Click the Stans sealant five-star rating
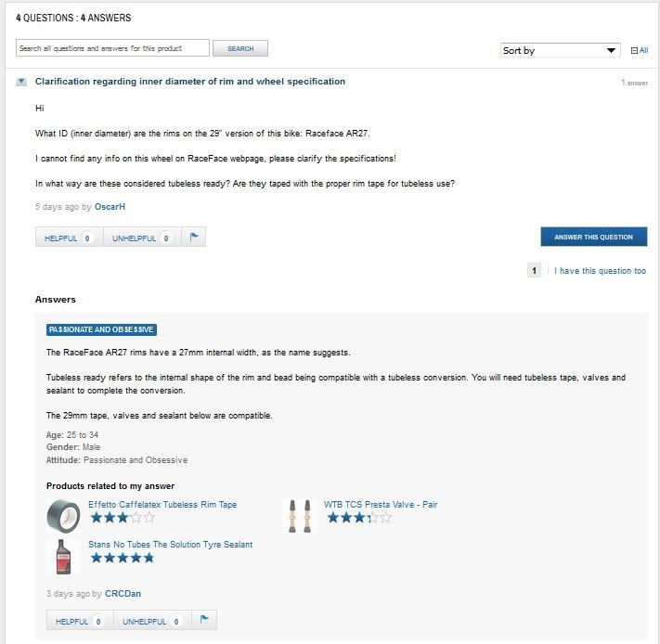This screenshot has width=660, height=644. pyautogui.click(x=122, y=558)
